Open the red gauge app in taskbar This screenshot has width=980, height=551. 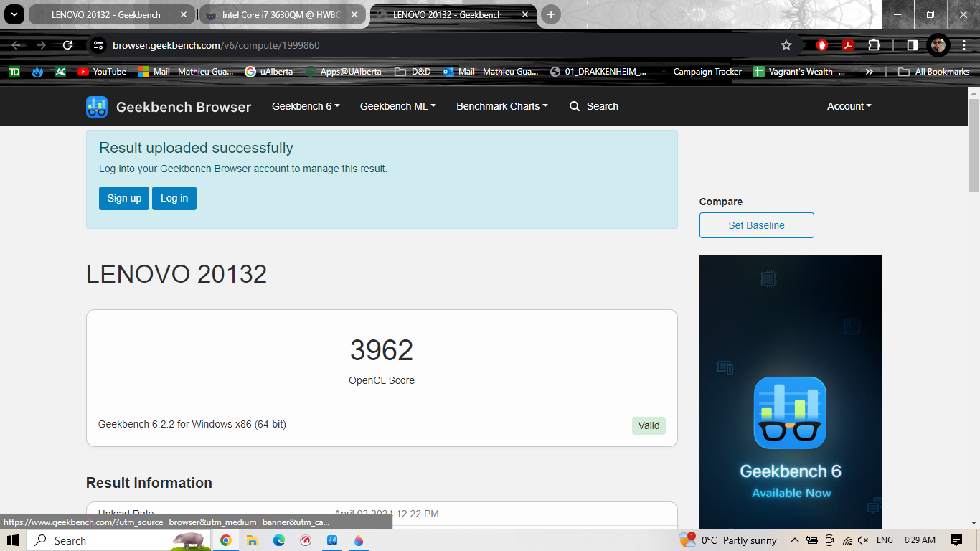(306, 540)
